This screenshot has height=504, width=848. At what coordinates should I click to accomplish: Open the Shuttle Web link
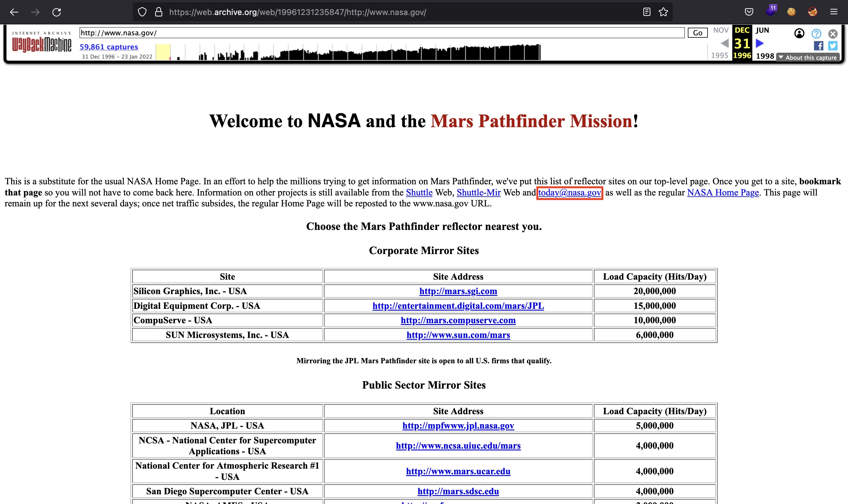419,193
